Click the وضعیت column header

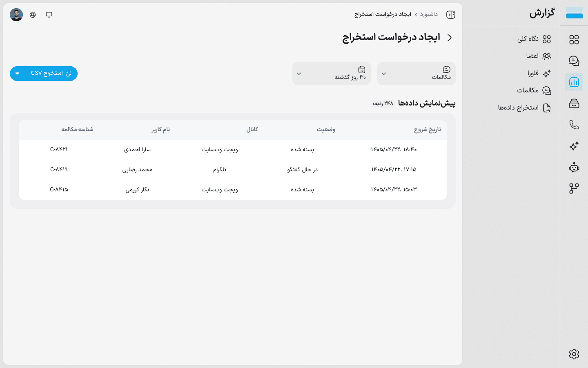pyautogui.click(x=326, y=130)
